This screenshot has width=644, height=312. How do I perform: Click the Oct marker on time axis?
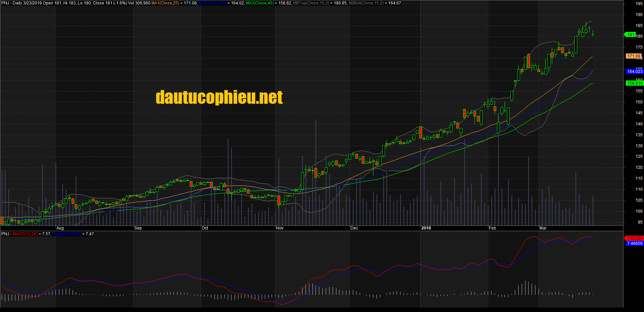205,228
